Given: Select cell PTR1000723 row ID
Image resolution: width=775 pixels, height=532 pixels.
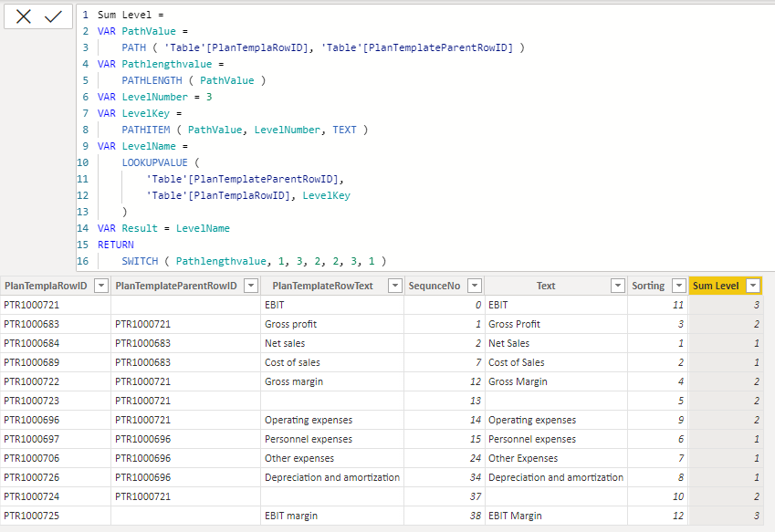Looking at the screenshot, I should point(56,401).
